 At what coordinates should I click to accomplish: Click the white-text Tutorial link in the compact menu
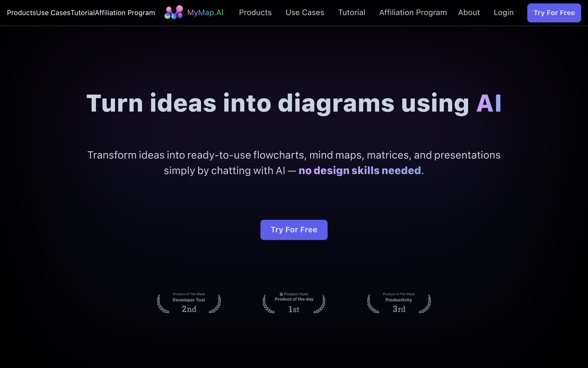[x=82, y=13]
